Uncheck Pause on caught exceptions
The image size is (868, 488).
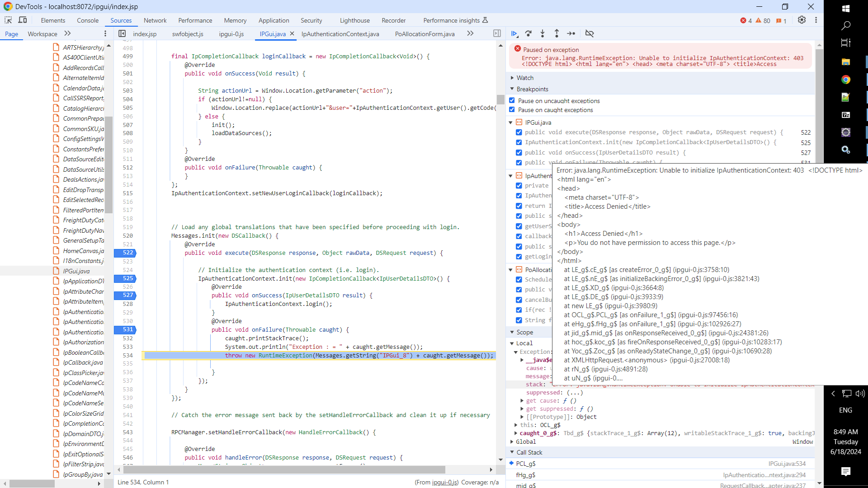coord(512,110)
